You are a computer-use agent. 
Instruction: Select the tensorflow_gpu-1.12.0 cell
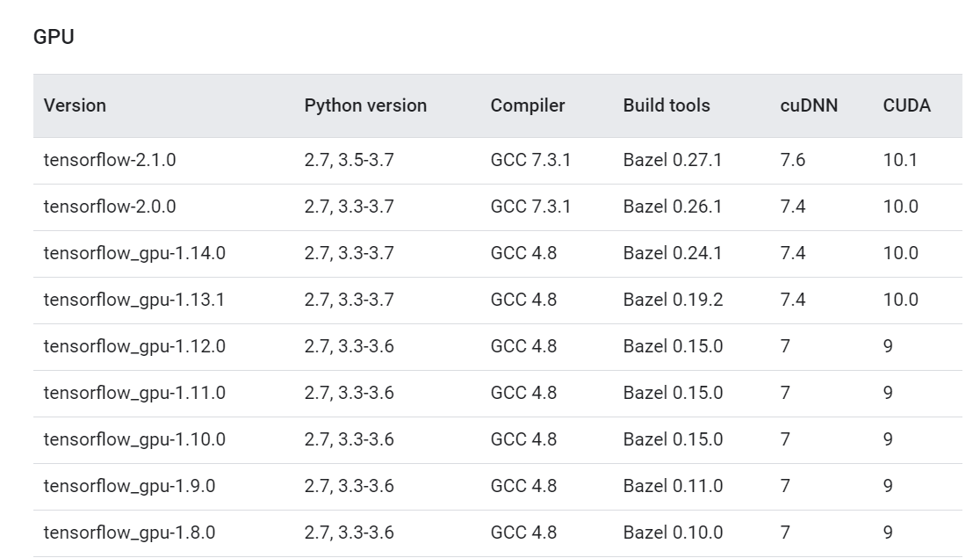[x=134, y=346]
